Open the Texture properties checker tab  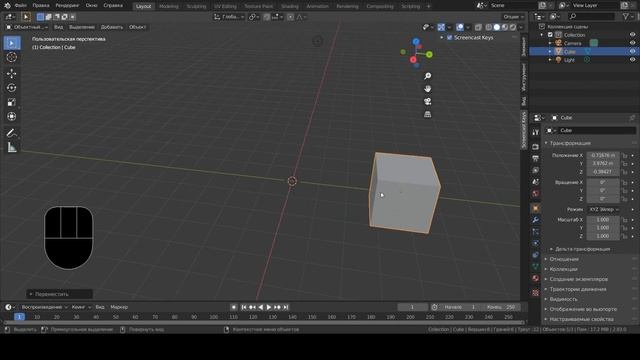click(x=536, y=293)
